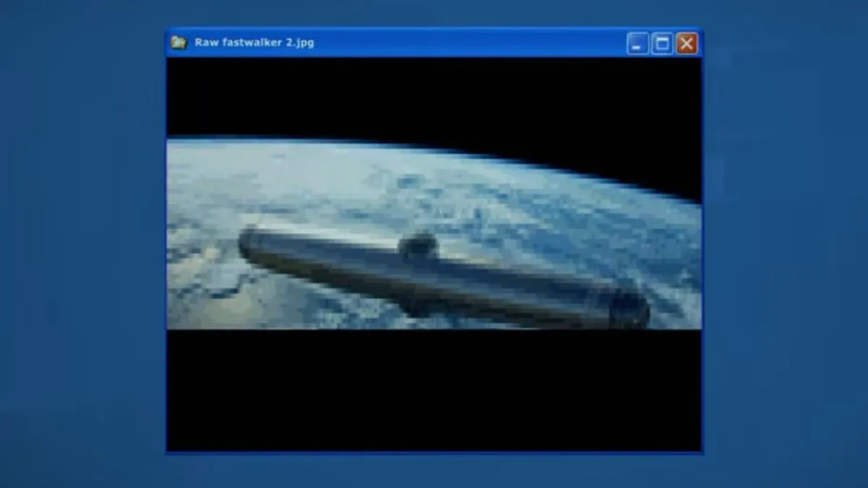
Task: Click the black letterbox area below the photo
Action: point(434,390)
